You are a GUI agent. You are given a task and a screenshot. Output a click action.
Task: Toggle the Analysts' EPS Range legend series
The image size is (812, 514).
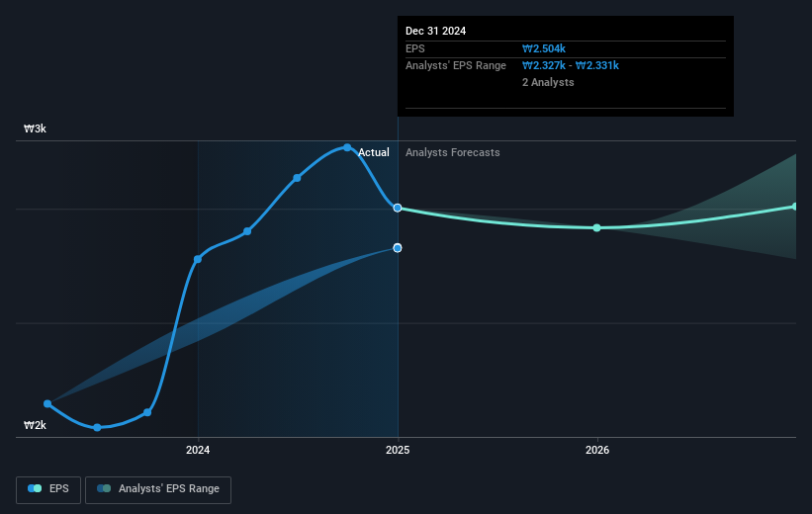(158, 489)
